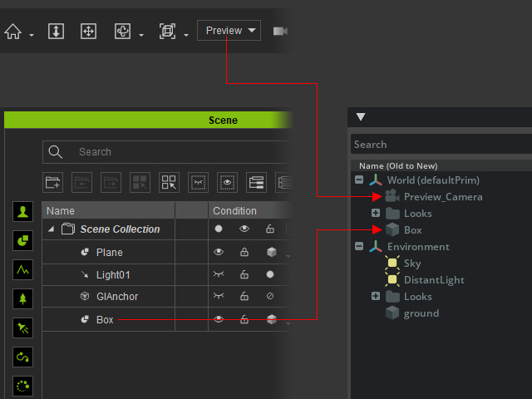Click the Tree sidebar filter icon
Viewport: 532px width, 399px height.
point(22,298)
